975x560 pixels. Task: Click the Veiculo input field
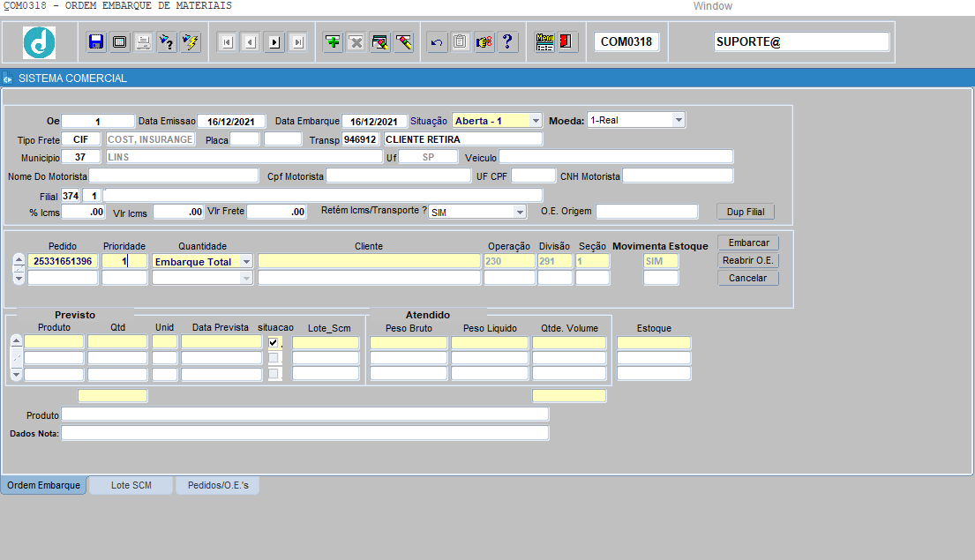click(616, 157)
